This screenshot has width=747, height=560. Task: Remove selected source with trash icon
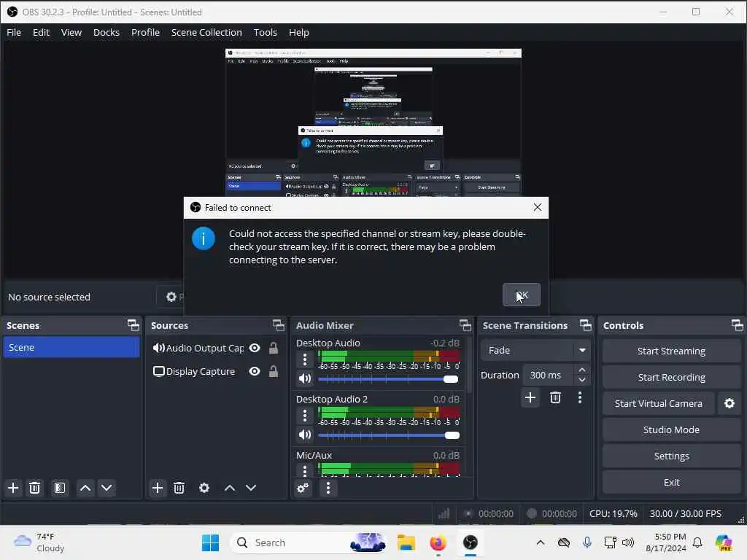pyautogui.click(x=179, y=488)
